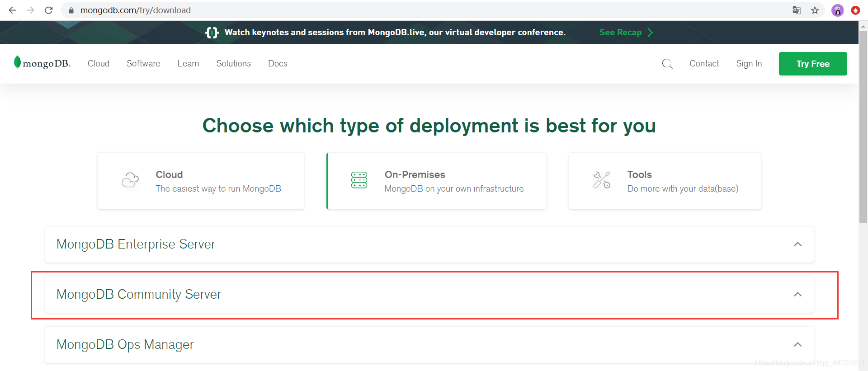
Task: Collapse MongoDB Enterprise Server chevron
Action: pos(798,244)
